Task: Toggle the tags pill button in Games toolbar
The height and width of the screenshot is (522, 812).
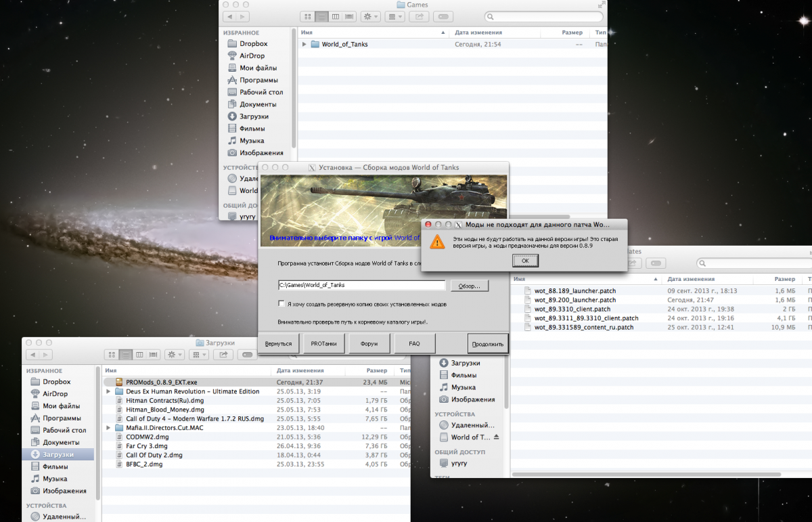Action: tap(443, 16)
